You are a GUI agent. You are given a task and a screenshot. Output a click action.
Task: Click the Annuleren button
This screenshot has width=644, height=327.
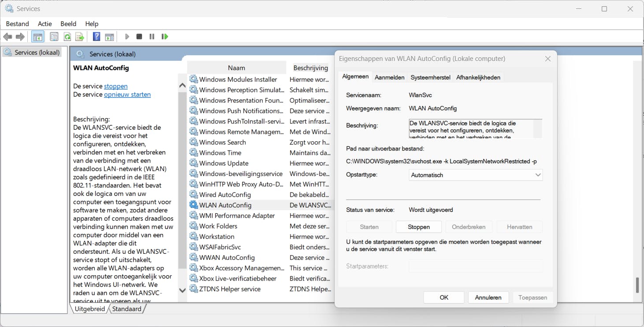488,297
